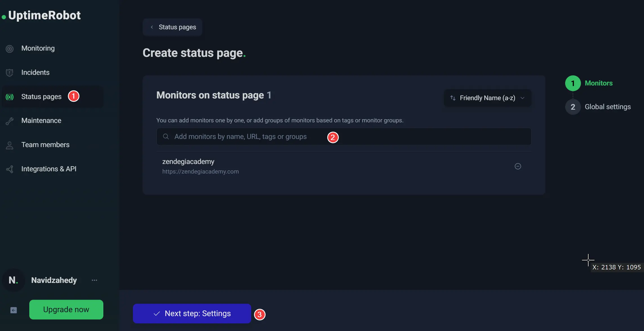This screenshot has height=331, width=644.
Task: Open the Friendly Name (a-z) sort dropdown
Action: 487,98
